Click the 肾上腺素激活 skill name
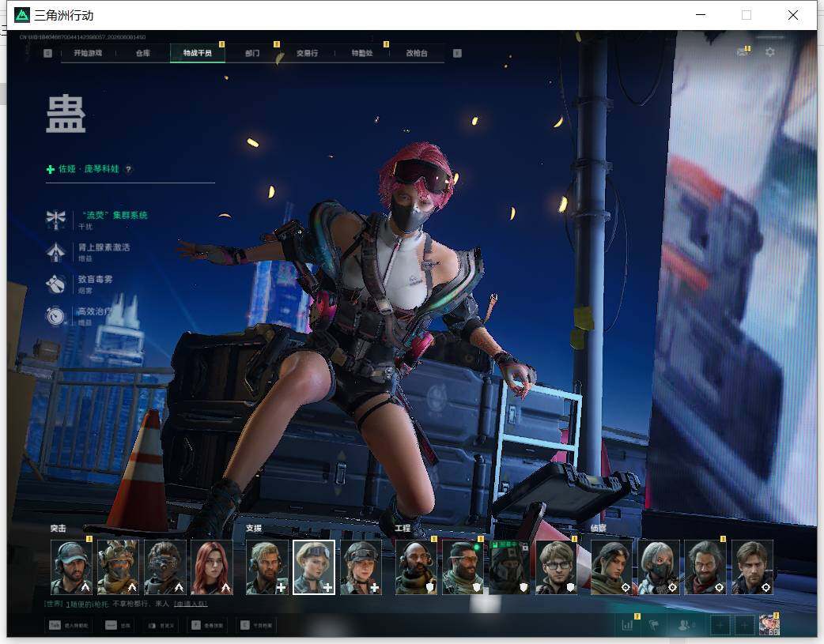824x644 pixels. click(x=104, y=247)
